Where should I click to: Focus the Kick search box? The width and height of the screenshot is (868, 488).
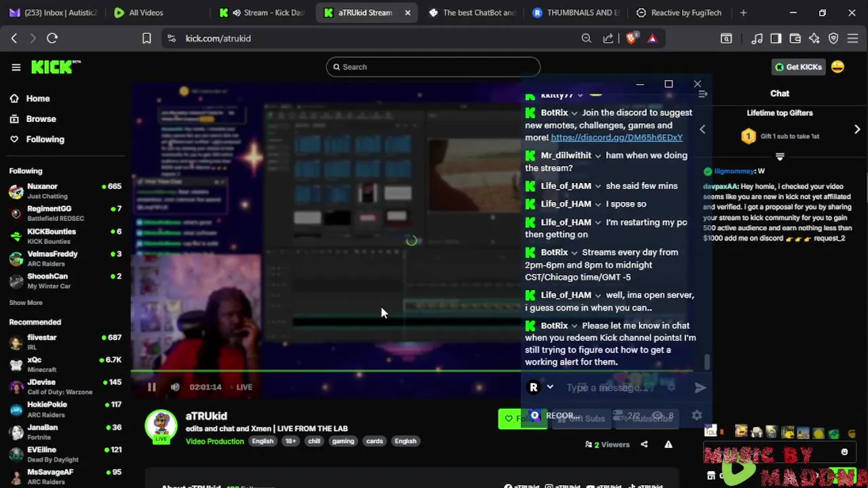click(x=433, y=67)
